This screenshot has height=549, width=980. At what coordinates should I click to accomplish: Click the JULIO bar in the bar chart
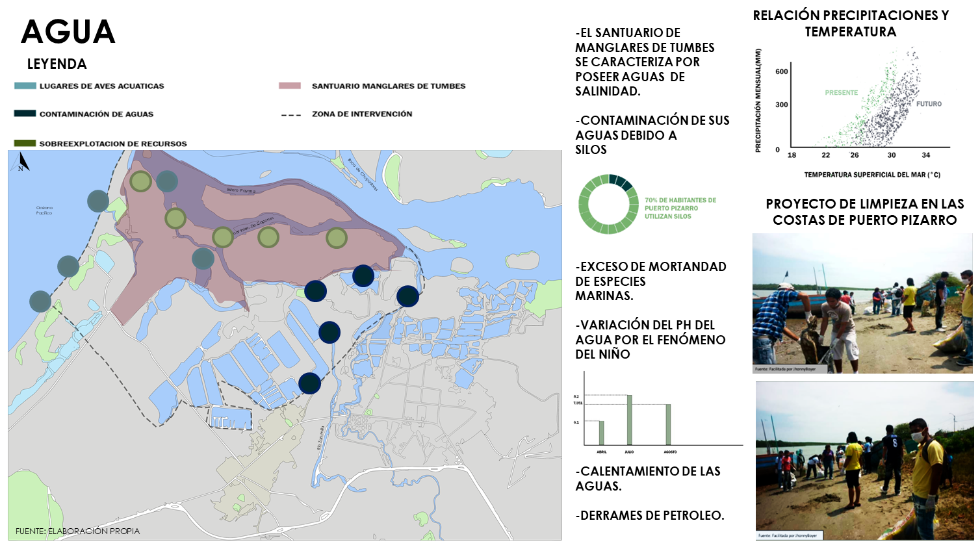pyautogui.click(x=629, y=420)
